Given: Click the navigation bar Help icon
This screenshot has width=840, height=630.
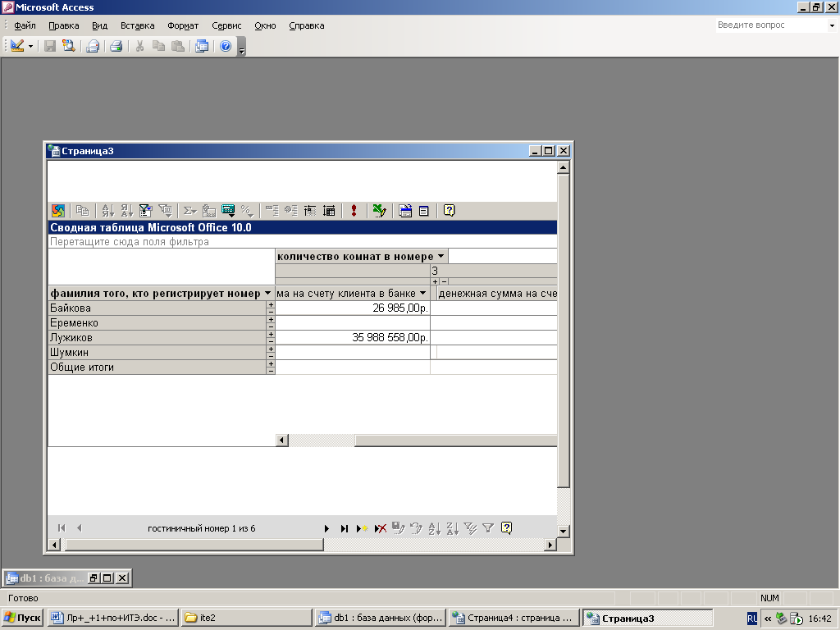Looking at the screenshot, I should (x=506, y=528).
